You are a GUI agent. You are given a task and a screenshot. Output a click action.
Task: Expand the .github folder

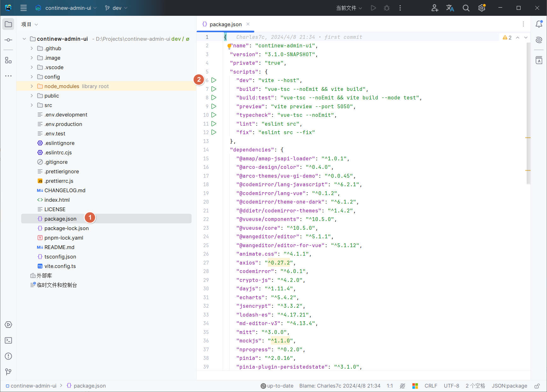[x=32, y=48]
